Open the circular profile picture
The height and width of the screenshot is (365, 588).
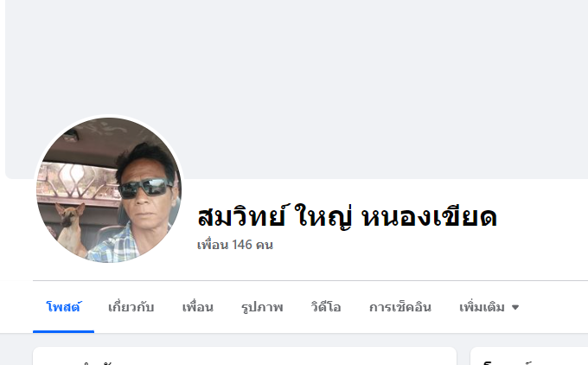click(109, 189)
